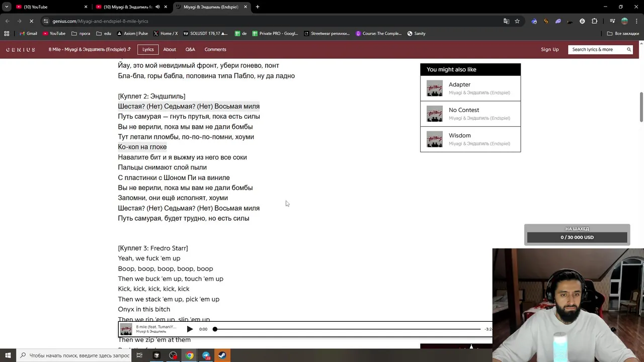Click lyric 'Onyx in this bitch'
The height and width of the screenshot is (362, 644).
pos(144,309)
